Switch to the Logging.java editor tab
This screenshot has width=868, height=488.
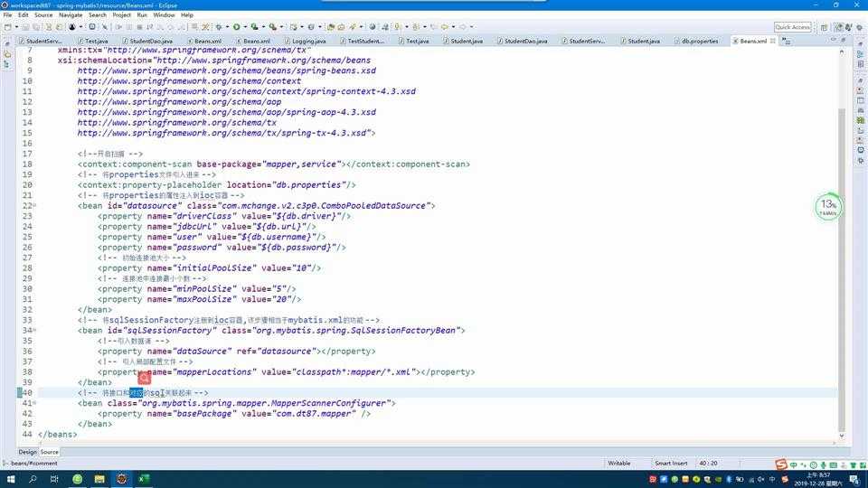306,41
